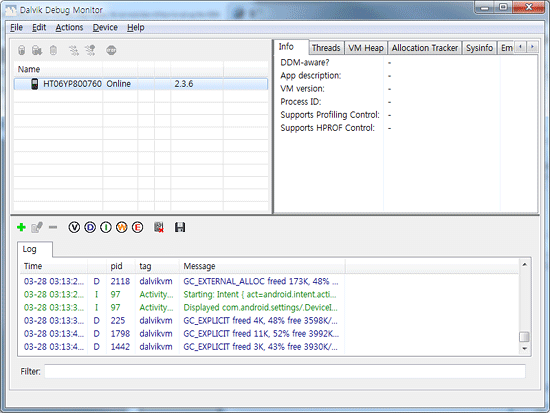
Task: Toggle Verbose log level (V) icon
Action: coord(74,227)
